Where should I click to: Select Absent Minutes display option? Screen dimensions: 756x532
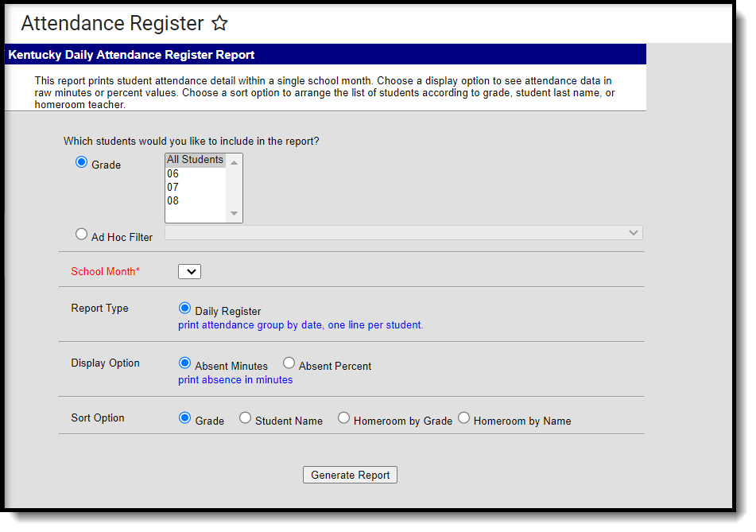(184, 363)
